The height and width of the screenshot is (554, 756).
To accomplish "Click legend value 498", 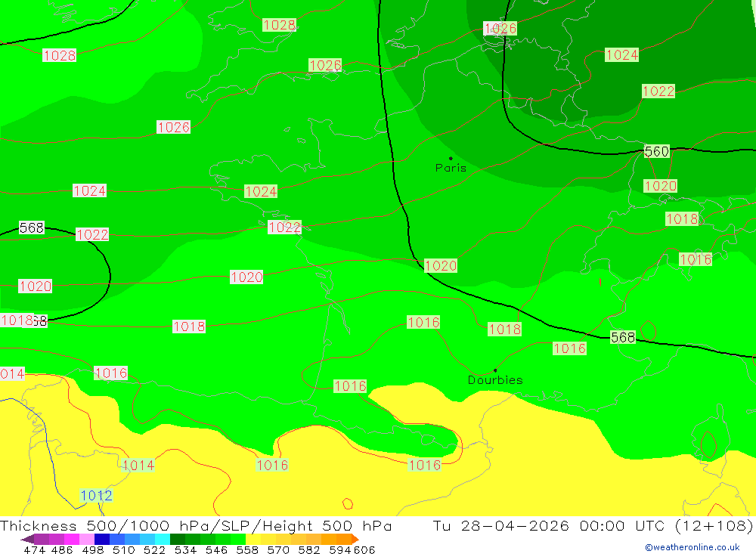I will (x=92, y=549).
